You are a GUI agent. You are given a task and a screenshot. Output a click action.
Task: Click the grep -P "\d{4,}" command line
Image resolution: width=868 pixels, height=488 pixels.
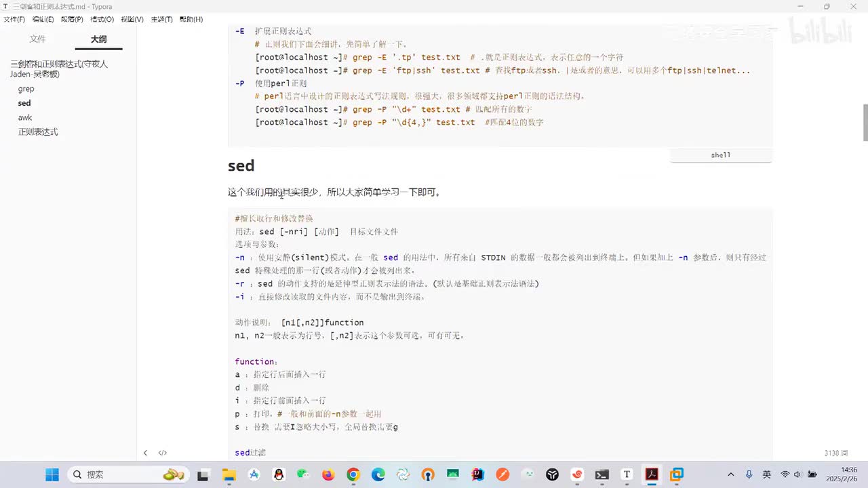(399, 122)
